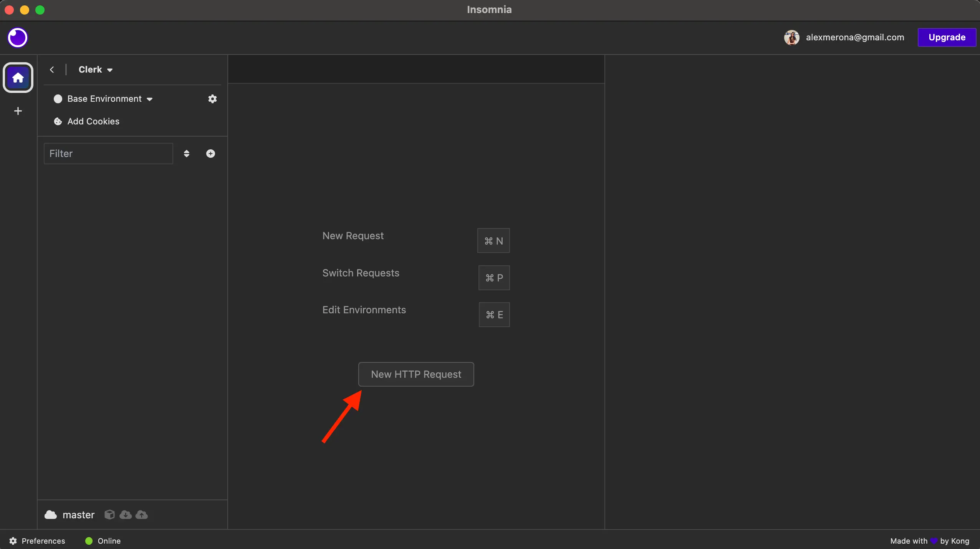The image size is (980, 549).
Task: Click the New HTTP Request button
Action: (416, 374)
